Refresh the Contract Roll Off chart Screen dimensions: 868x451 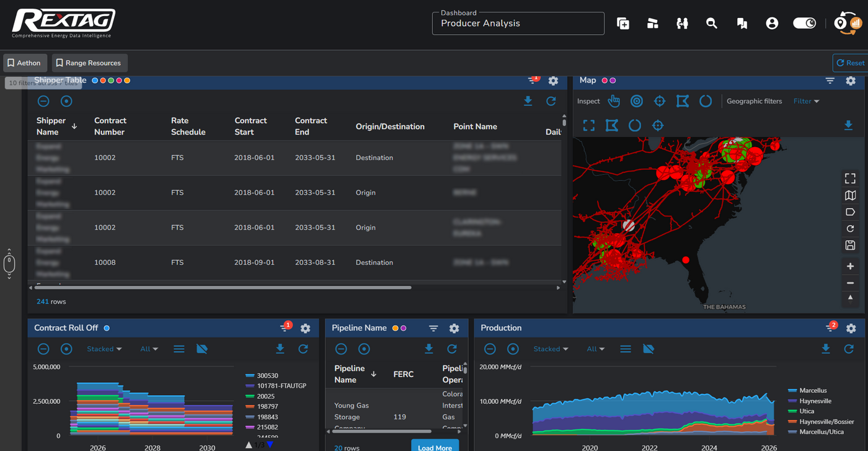click(x=303, y=349)
